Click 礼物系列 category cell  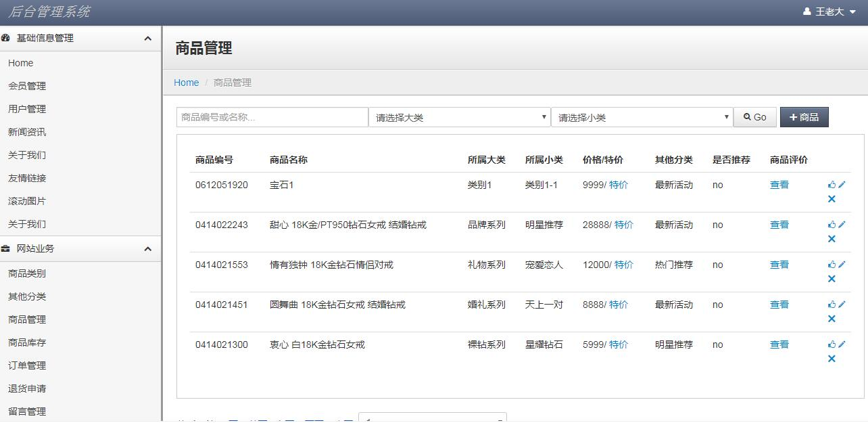click(487, 265)
